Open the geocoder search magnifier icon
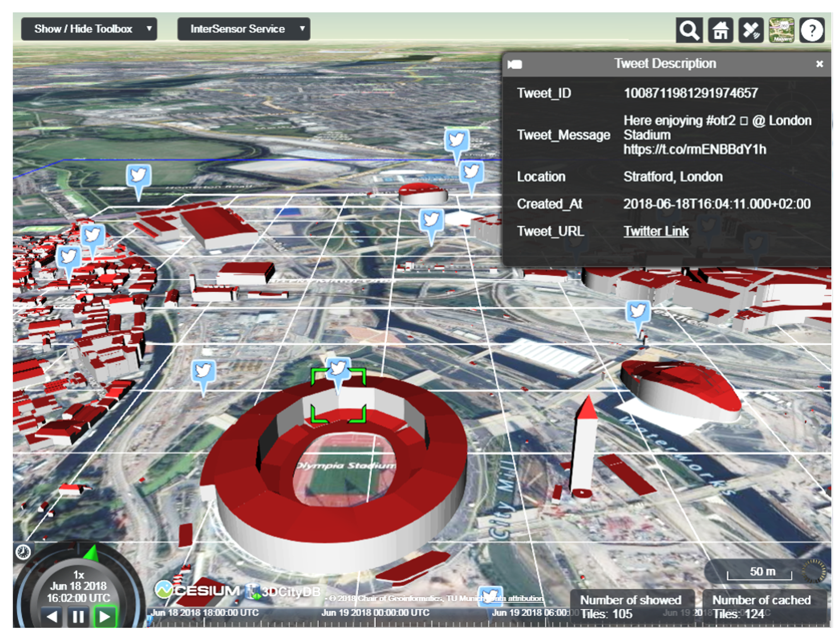 click(689, 30)
